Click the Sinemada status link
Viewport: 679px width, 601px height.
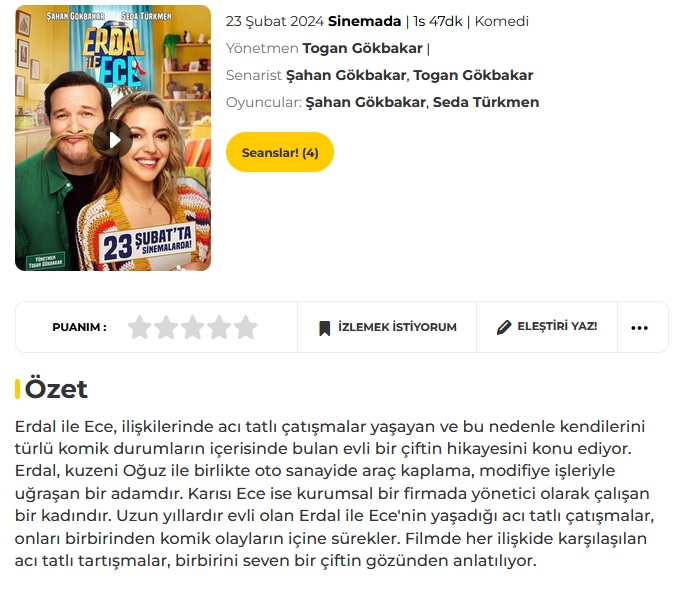[364, 21]
